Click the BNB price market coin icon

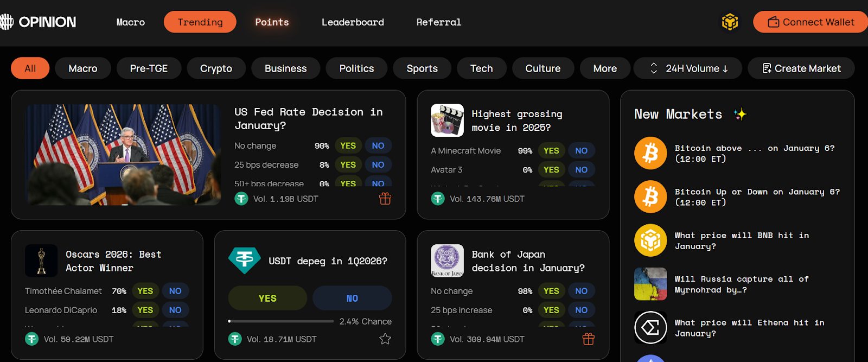[x=650, y=240]
